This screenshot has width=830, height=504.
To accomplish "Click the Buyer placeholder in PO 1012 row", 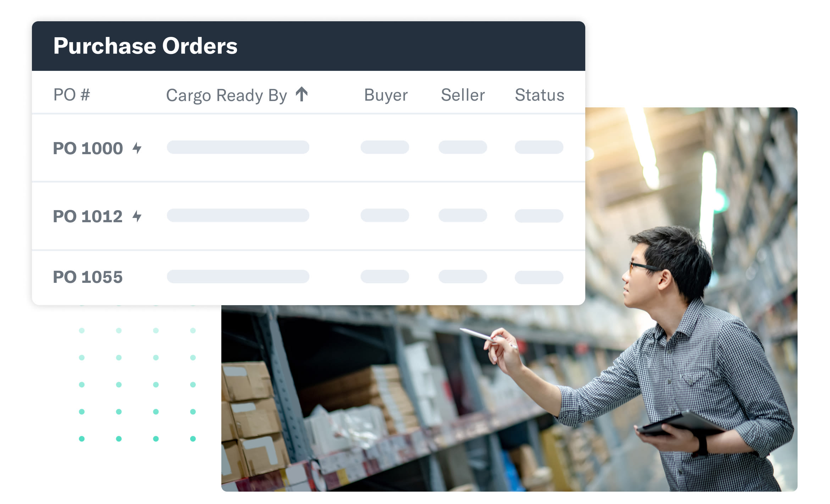I will coord(385,215).
